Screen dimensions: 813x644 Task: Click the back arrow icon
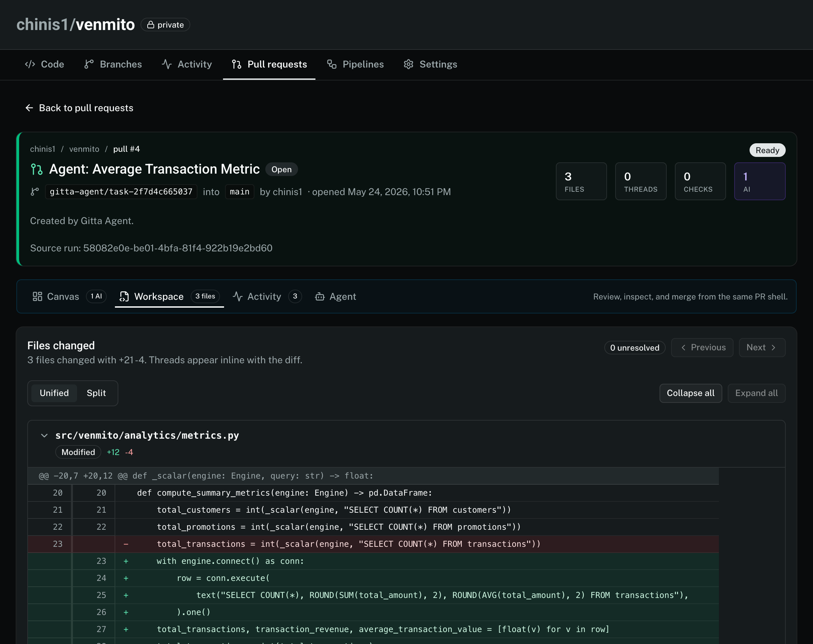(29, 108)
